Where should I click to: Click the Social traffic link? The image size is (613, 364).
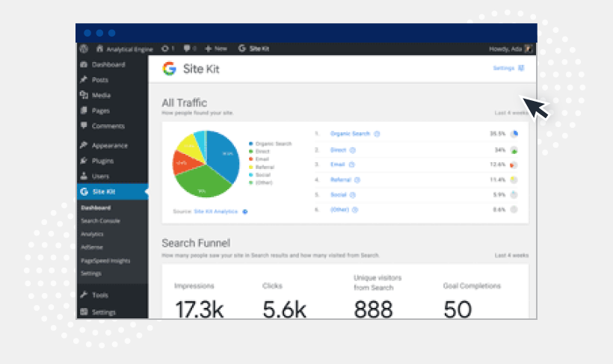click(339, 195)
